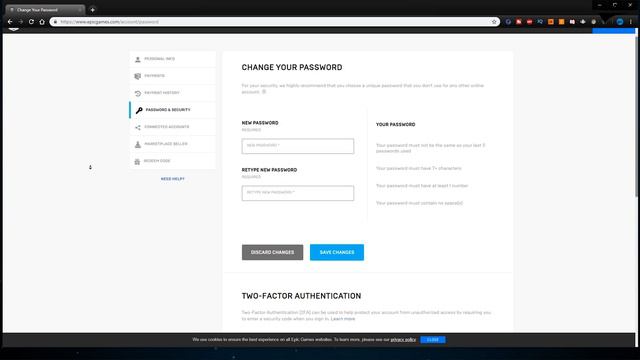Viewport: 640px width, 360px height.
Task: Click the Payment History clock icon
Action: coord(138,93)
